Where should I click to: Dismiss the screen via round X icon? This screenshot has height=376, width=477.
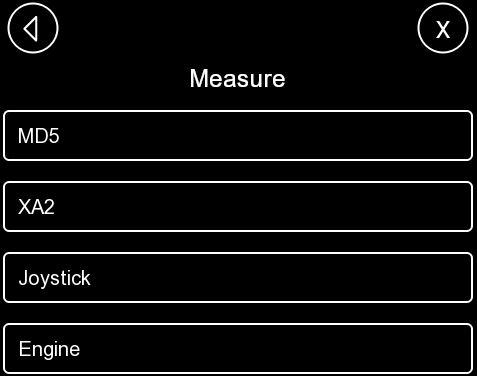pos(443,28)
